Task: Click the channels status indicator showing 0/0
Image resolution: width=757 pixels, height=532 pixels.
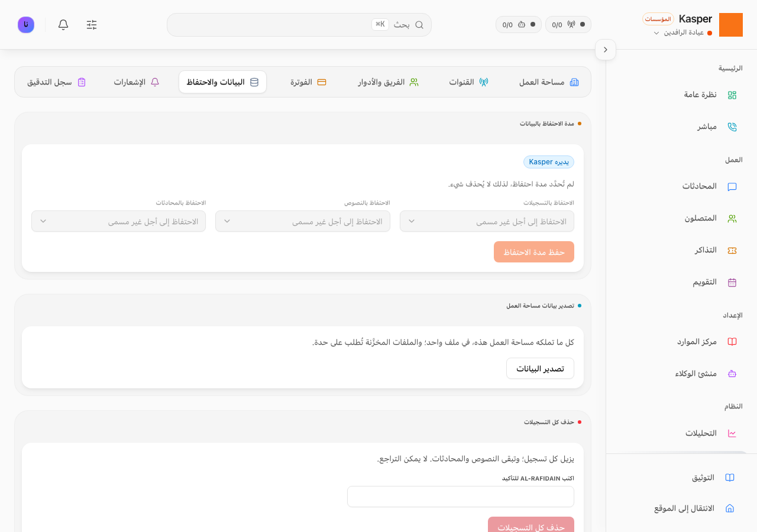Action: point(568,25)
